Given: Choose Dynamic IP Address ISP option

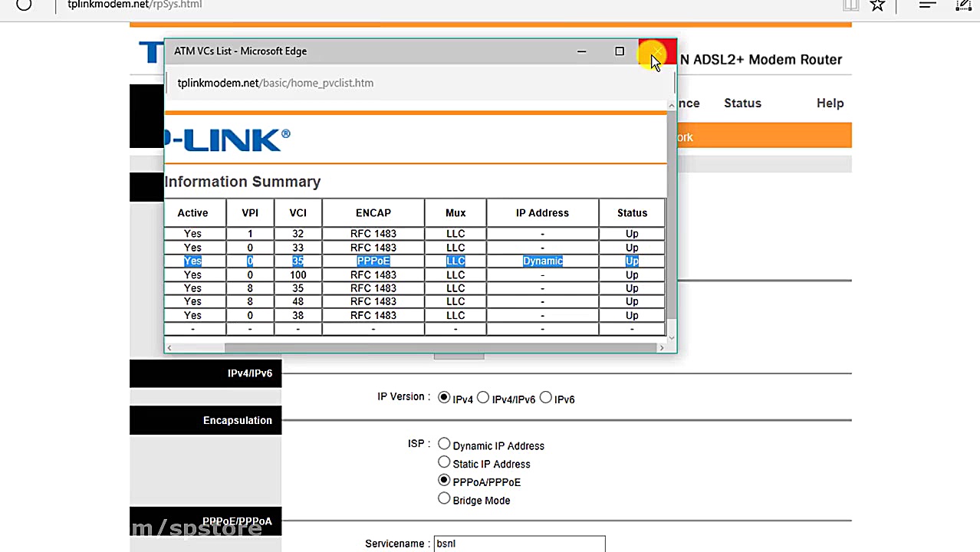Looking at the screenshot, I should click(x=444, y=444).
